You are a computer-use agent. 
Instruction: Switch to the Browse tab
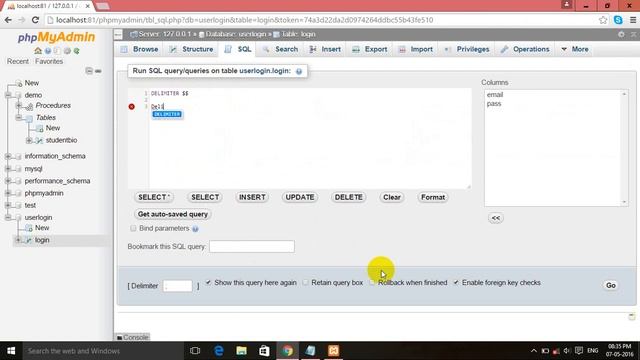point(140,49)
